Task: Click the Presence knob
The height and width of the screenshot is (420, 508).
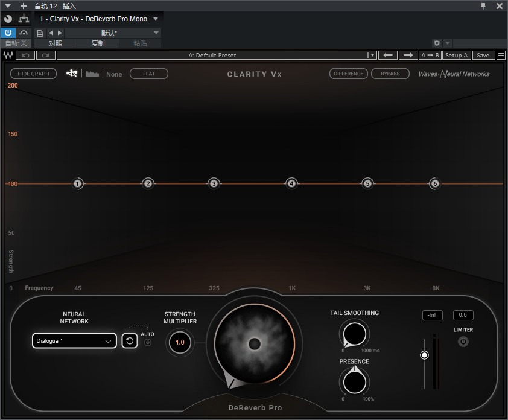Action: 354,382
